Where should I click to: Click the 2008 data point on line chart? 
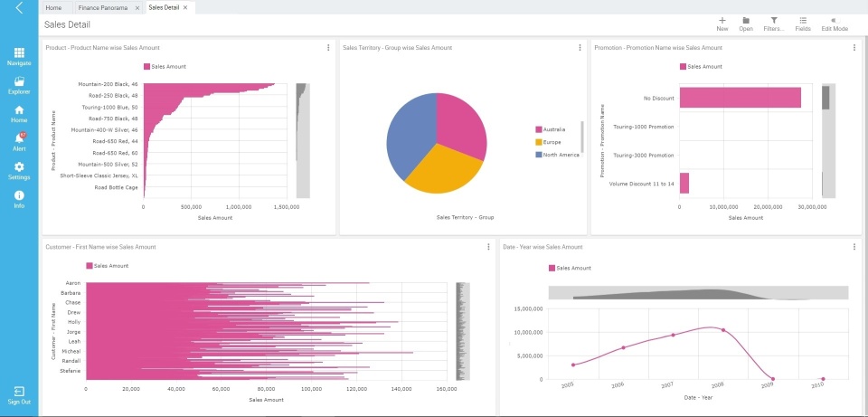pos(723,330)
